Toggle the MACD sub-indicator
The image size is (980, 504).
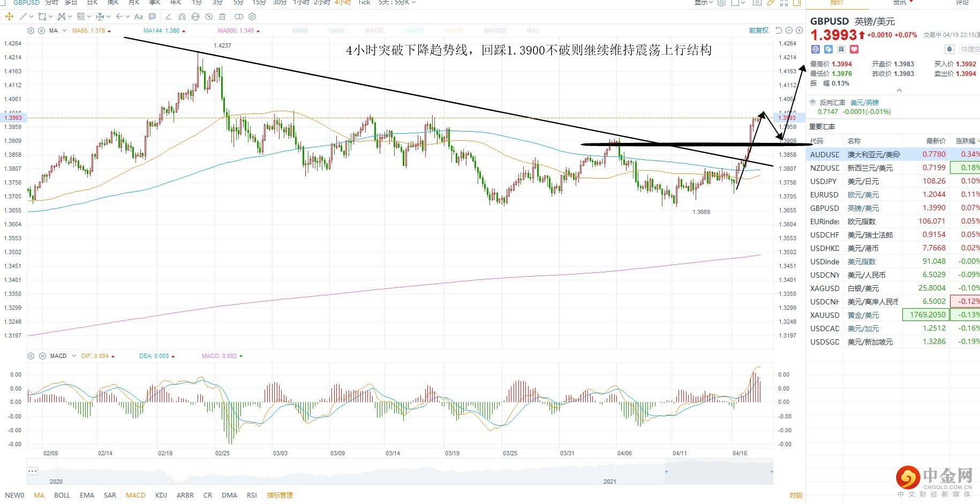pos(135,495)
